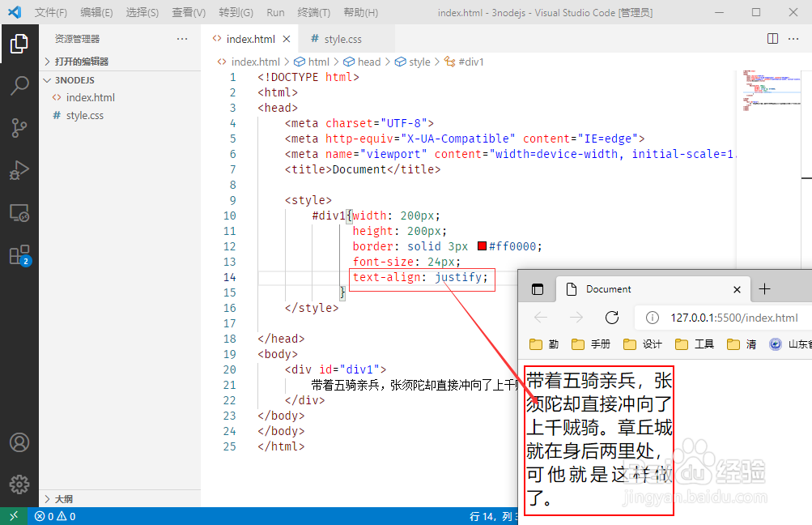Click the remote window indicator in status bar
812x525 pixels.
(x=14, y=516)
